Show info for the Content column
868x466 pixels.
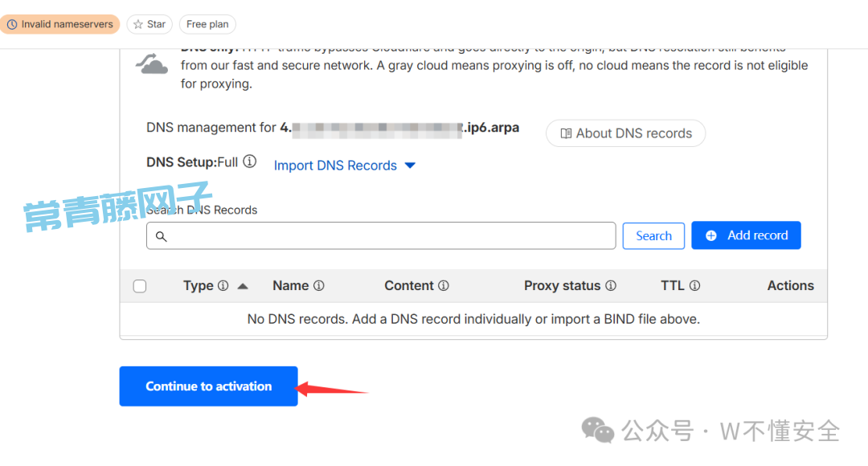(444, 286)
